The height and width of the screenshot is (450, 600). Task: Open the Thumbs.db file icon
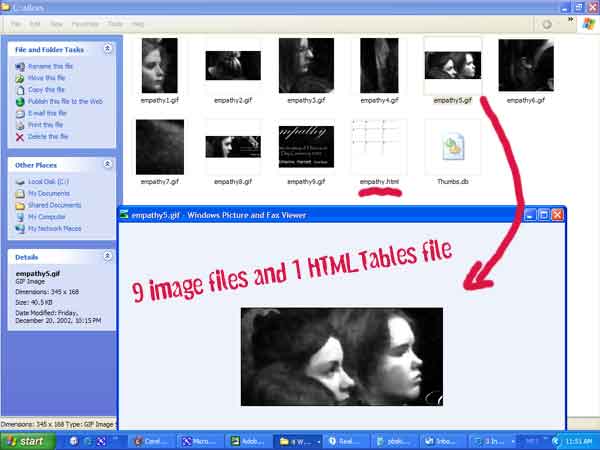(x=452, y=147)
